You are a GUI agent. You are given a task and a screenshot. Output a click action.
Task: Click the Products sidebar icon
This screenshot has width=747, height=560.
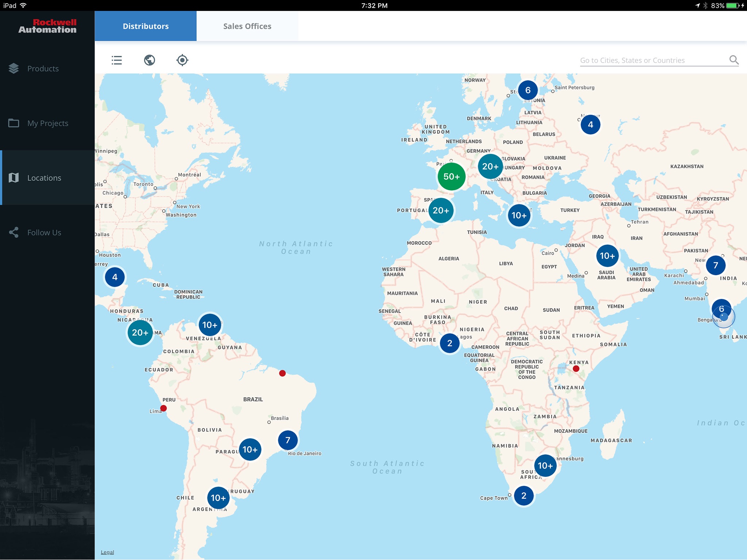(x=13, y=68)
